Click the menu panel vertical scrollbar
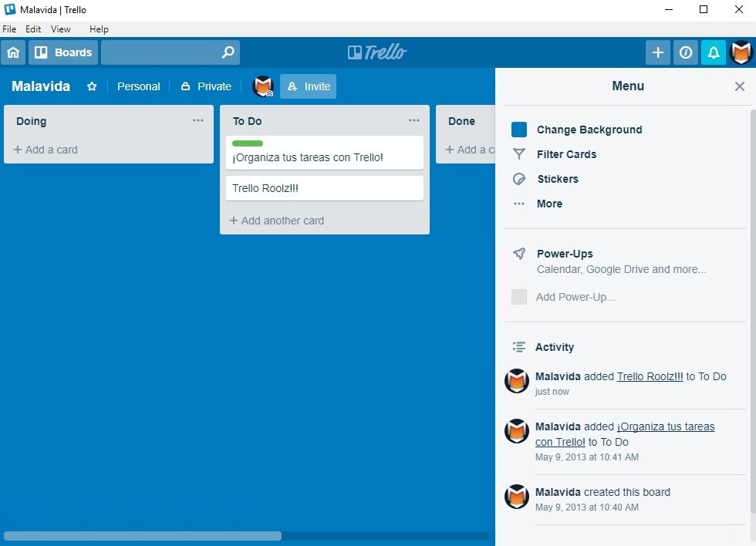The width and height of the screenshot is (756, 546). point(753,313)
